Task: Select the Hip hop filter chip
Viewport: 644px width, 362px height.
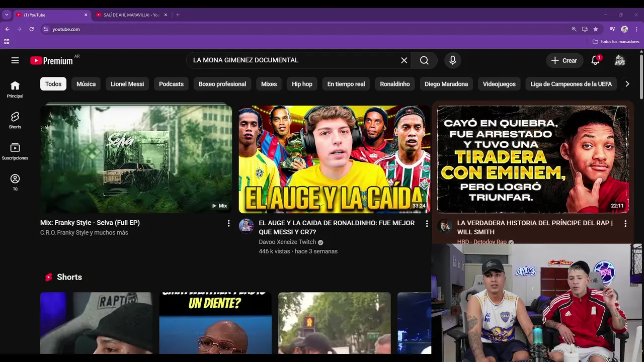Action: click(x=302, y=84)
